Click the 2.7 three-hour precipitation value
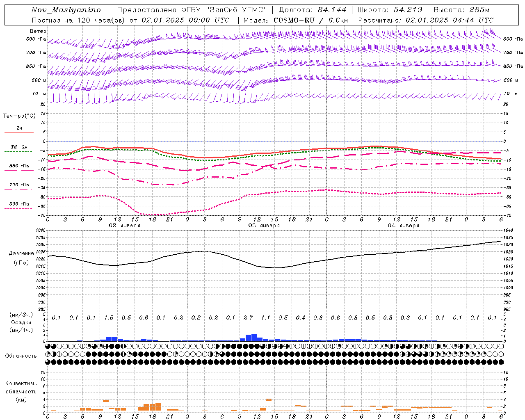The width and height of the screenshot is (525, 420). [x=248, y=318]
